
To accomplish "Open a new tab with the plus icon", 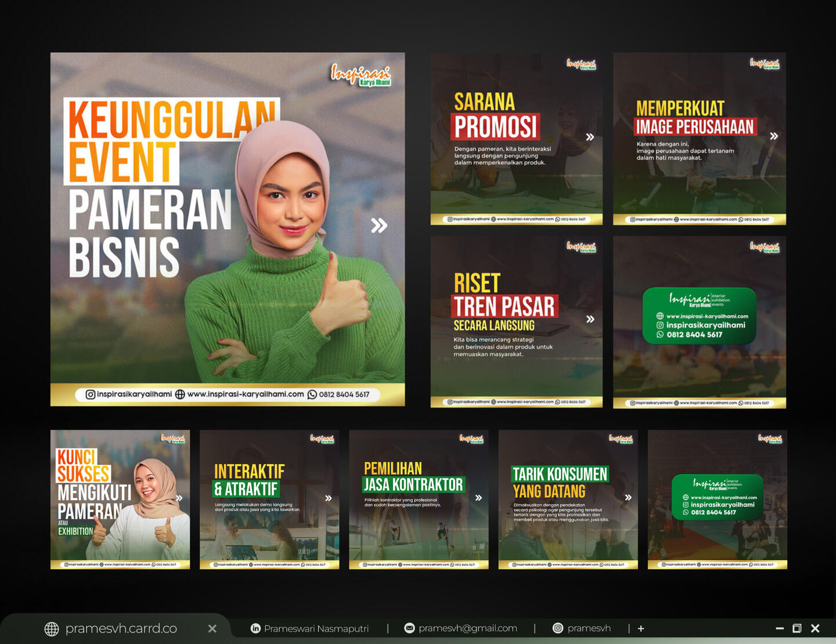I will pyautogui.click(x=641, y=628).
